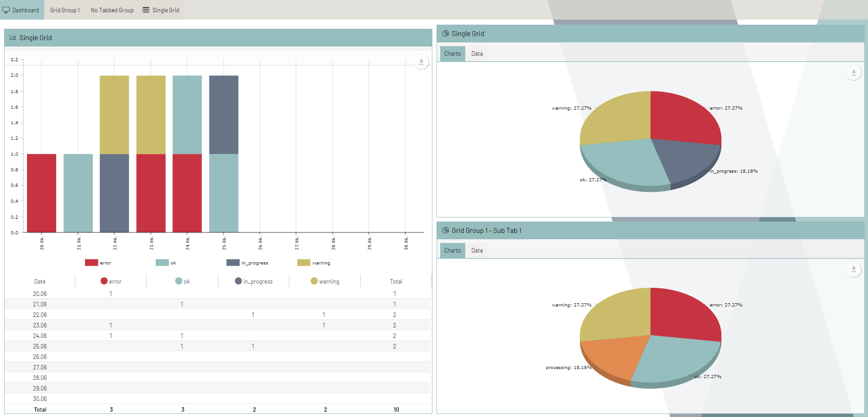The height and width of the screenshot is (417, 868).
Task: Download the Grid Group 1 pie chart image
Action: point(853,269)
